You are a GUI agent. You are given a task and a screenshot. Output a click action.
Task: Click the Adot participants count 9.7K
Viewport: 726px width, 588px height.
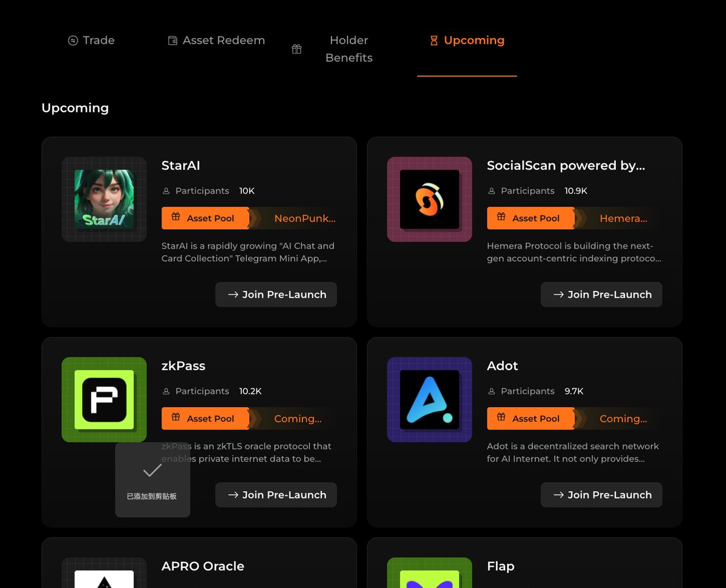[x=574, y=391]
